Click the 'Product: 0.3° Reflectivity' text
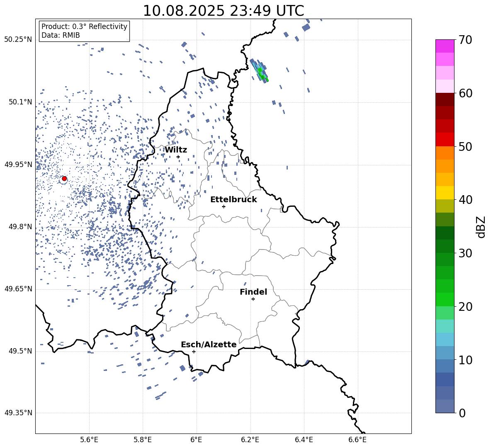The image size is (491, 448). (x=84, y=26)
